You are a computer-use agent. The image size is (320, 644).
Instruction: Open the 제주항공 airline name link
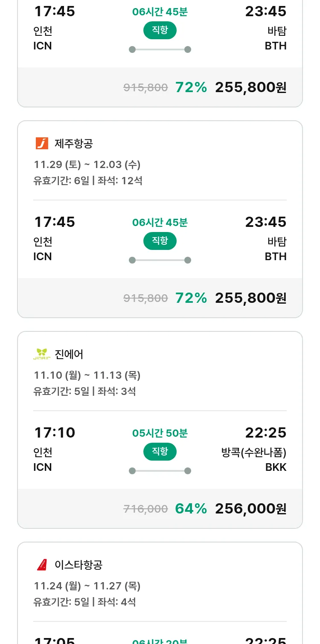(73, 143)
